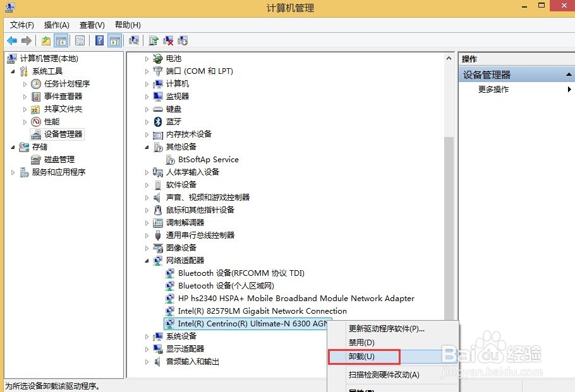Toggle the Show/Hide Action Pane toolbar icon
The height and width of the screenshot is (392, 575).
coord(115,40)
